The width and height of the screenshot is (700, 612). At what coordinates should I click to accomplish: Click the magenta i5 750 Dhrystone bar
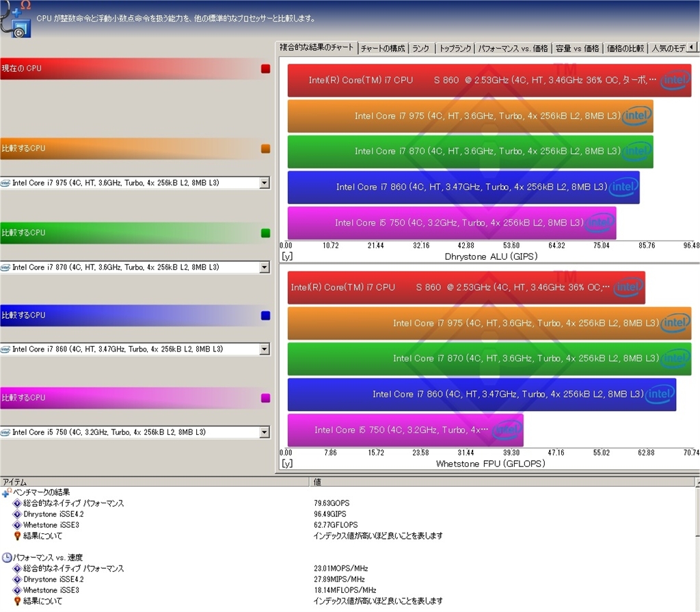tap(452, 223)
